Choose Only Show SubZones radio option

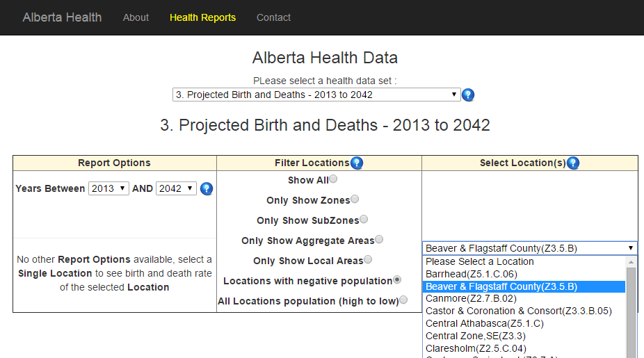tap(364, 219)
